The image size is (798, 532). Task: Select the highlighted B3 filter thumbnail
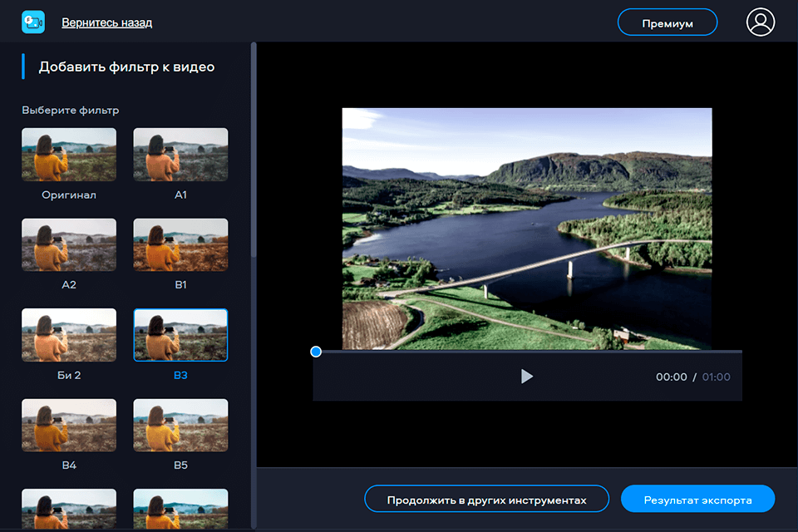(x=180, y=335)
